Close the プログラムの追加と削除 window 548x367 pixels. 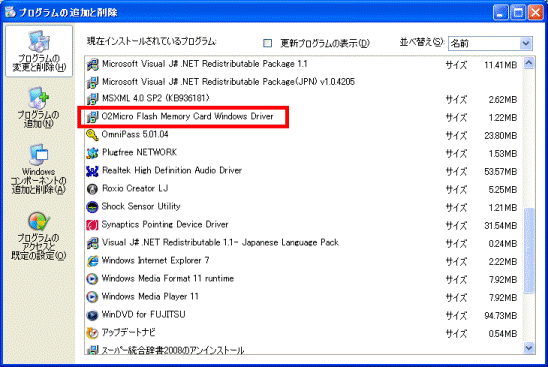coord(535,13)
